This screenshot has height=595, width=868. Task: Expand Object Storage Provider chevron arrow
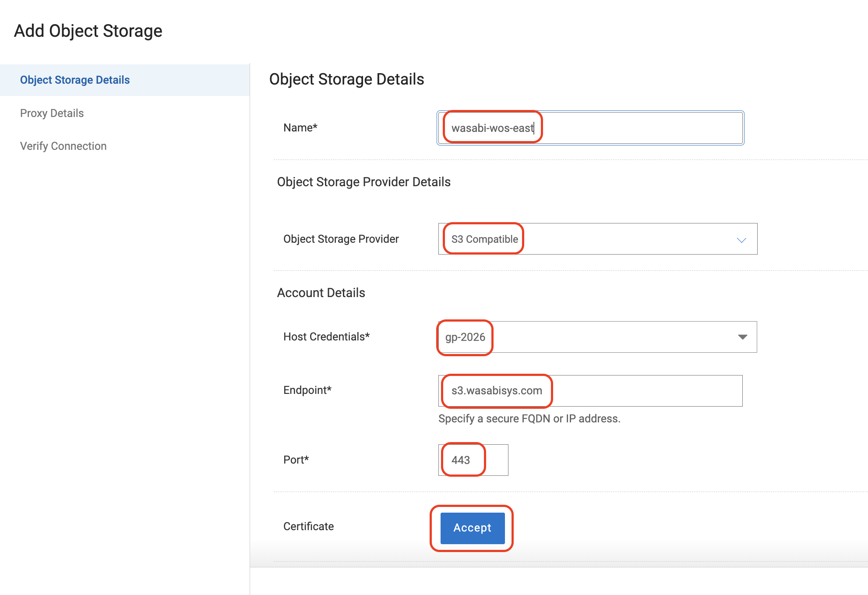(x=741, y=240)
